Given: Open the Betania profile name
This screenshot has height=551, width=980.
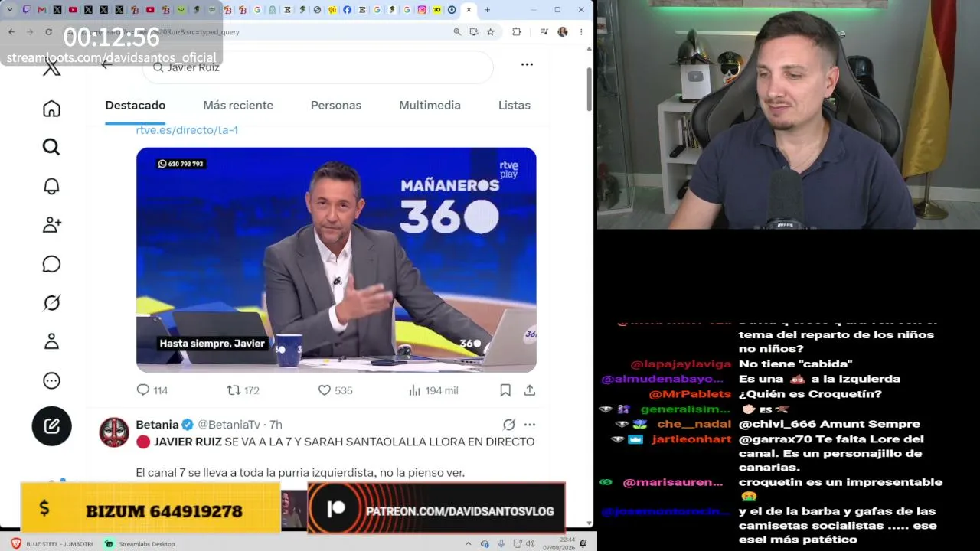Looking at the screenshot, I should pos(157,425).
